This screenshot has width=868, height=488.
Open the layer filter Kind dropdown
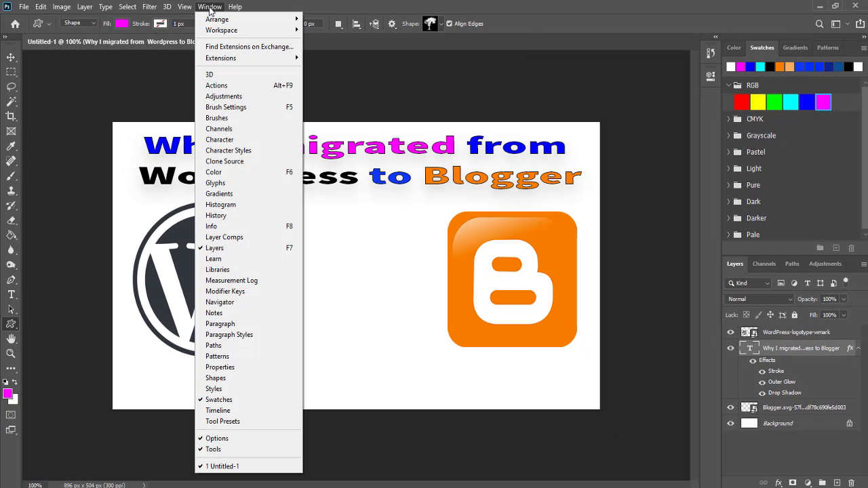[x=749, y=283]
